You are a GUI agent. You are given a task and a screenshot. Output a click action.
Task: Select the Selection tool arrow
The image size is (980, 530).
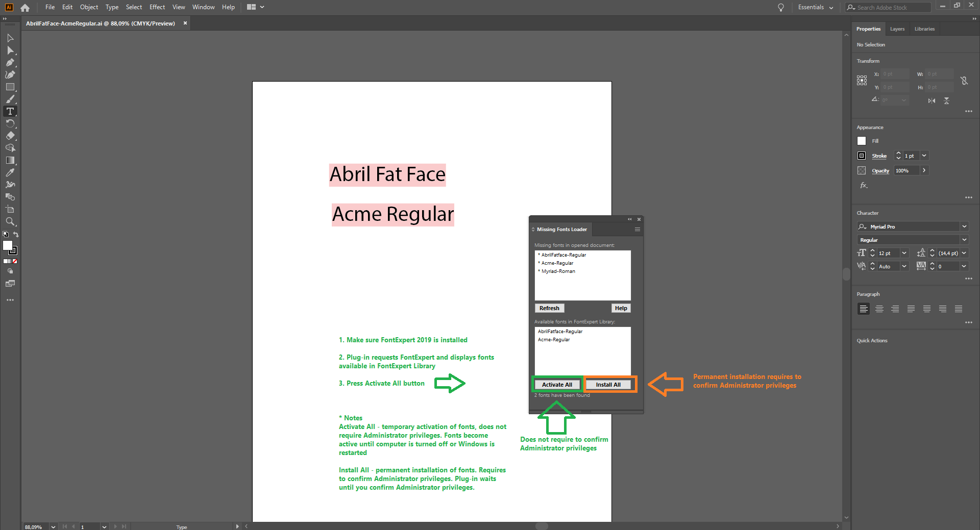10,38
